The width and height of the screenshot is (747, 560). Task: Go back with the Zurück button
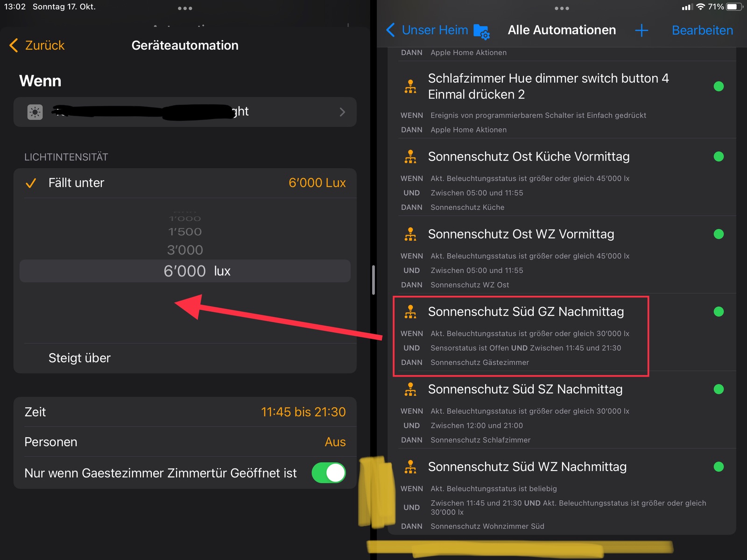37,45
